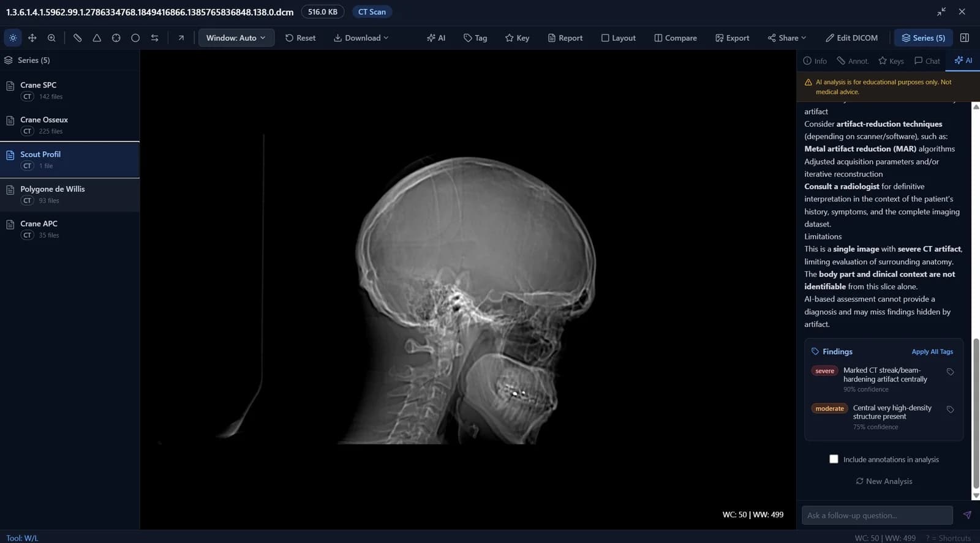Open the Compare view
Viewport: 980px width, 543px height.
coord(675,38)
